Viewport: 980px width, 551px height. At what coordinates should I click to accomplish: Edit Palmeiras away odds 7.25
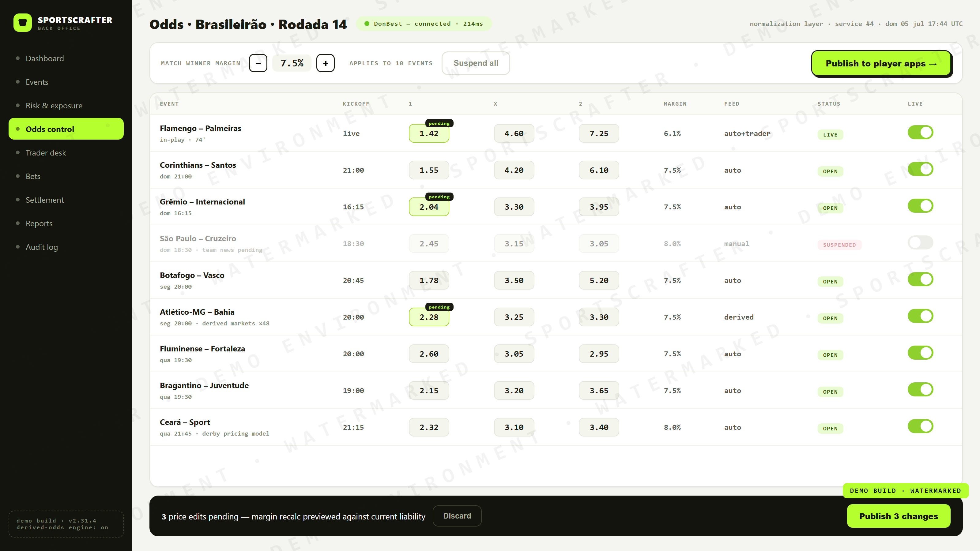point(599,133)
